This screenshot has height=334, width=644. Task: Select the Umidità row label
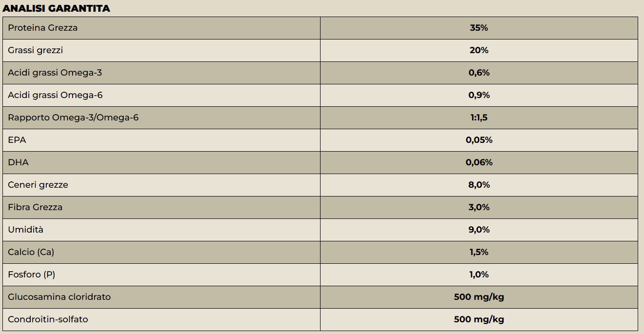(x=26, y=230)
